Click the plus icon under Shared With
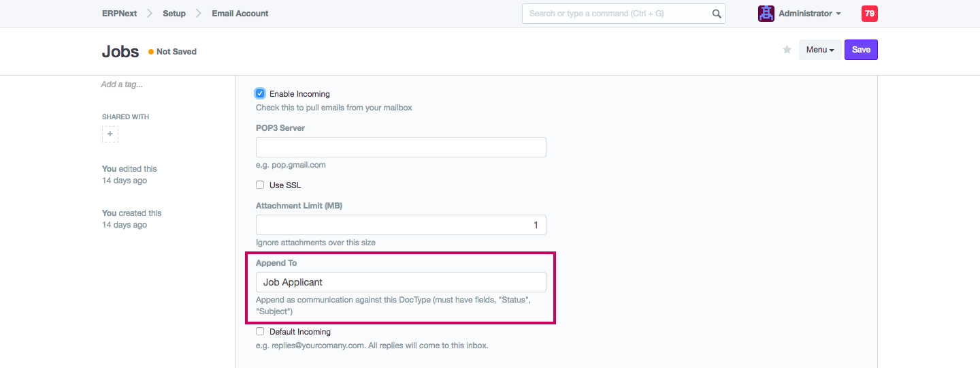The width and height of the screenshot is (980, 368). (x=110, y=134)
